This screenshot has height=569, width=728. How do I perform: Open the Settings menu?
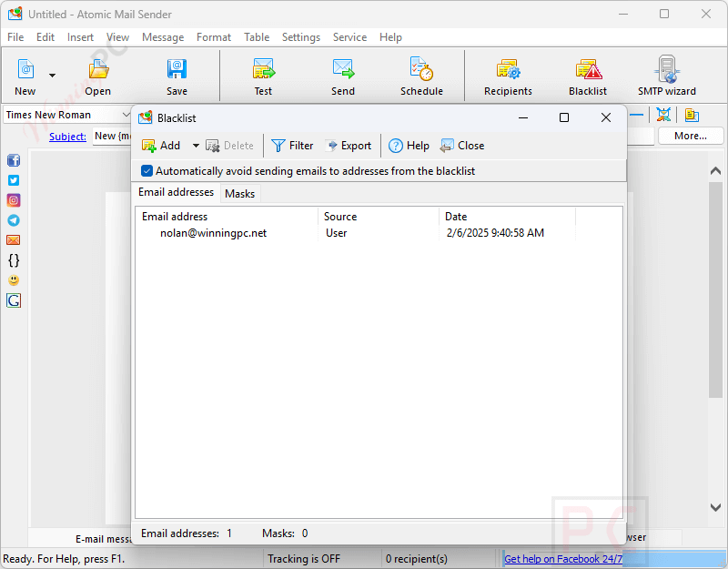tap(301, 37)
